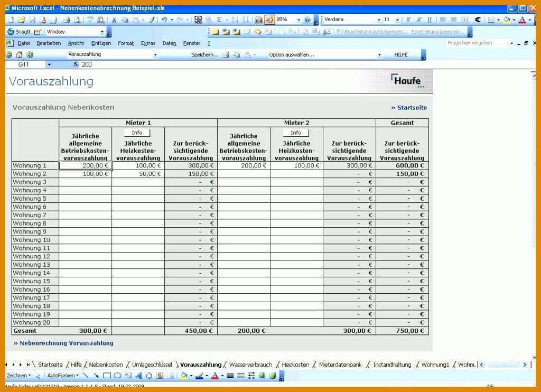This screenshot has height=392, width=541.
Task: Click the fill color bucket in the formatting toolbar
Action: 507,20
